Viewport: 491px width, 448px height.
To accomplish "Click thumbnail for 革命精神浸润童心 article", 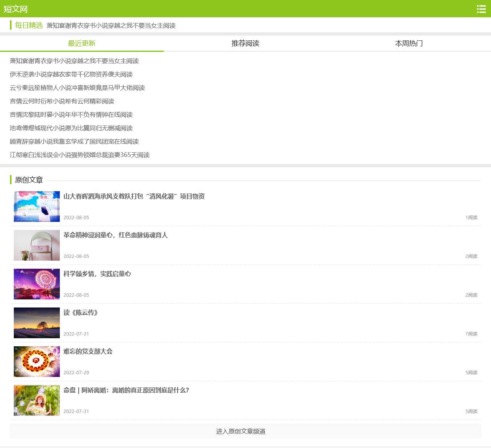I will (x=37, y=245).
